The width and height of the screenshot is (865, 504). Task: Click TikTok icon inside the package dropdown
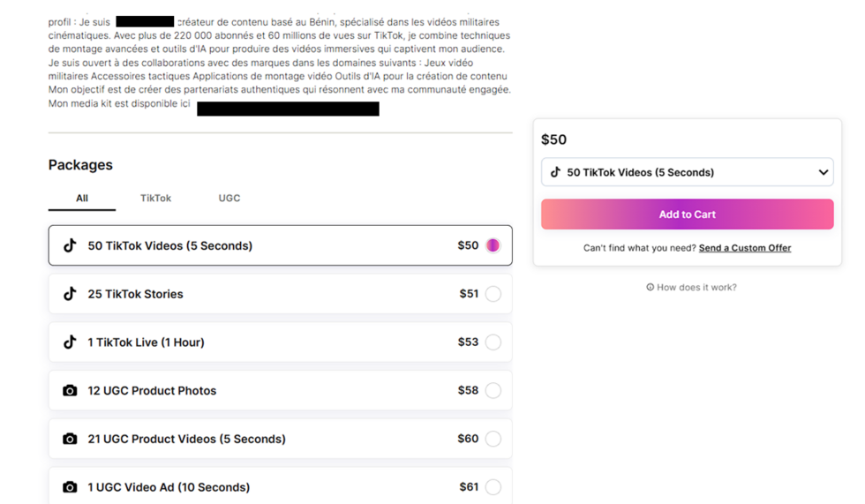[x=555, y=172]
